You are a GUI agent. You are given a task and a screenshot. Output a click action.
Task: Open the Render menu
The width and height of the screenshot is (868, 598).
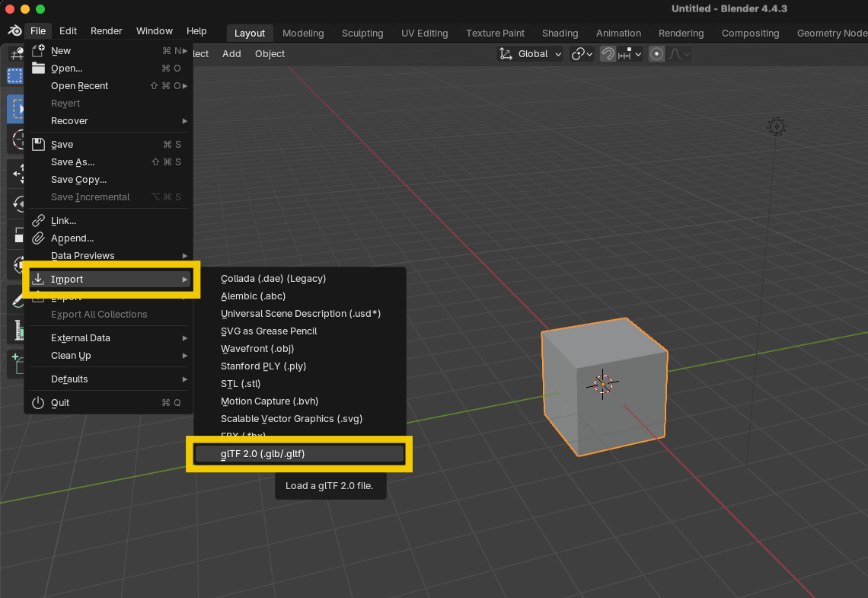tap(107, 31)
